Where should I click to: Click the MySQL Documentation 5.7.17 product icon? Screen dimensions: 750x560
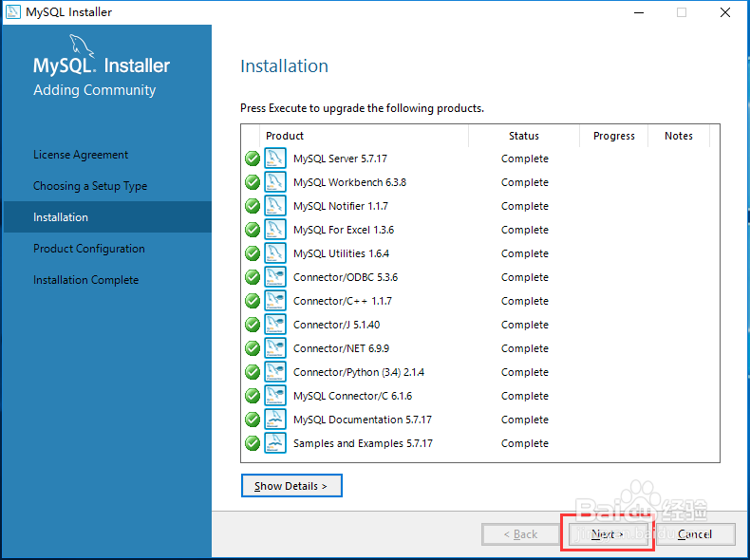[275, 420]
